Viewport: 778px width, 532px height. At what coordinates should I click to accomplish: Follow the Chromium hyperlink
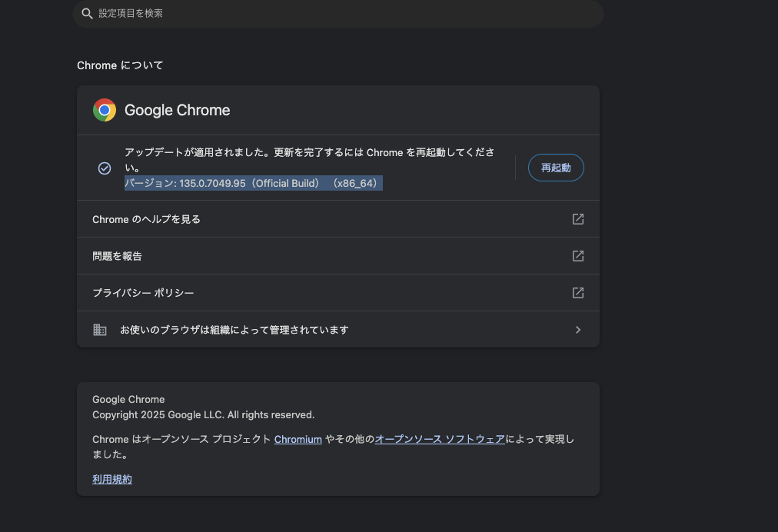298,439
